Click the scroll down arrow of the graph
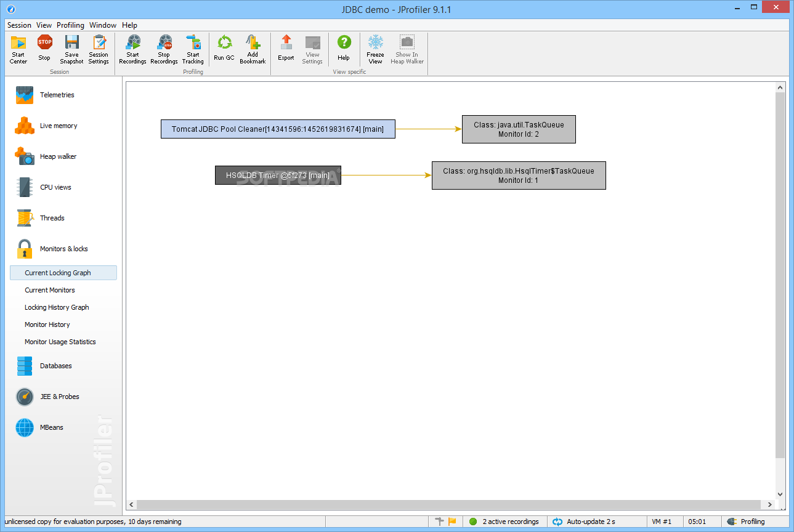 pos(780,494)
